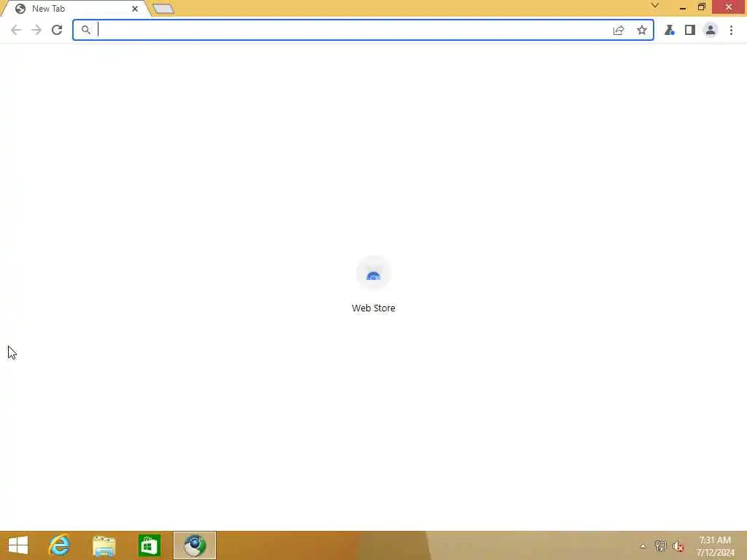Launch Internet Explorer from taskbar
Image resolution: width=747 pixels, height=560 pixels.
point(60,545)
